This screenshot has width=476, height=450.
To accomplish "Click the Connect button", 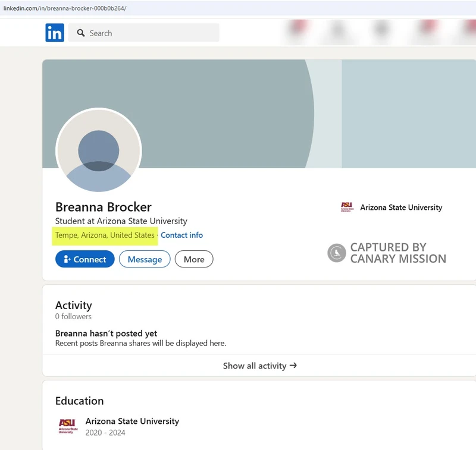I will tap(85, 259).
